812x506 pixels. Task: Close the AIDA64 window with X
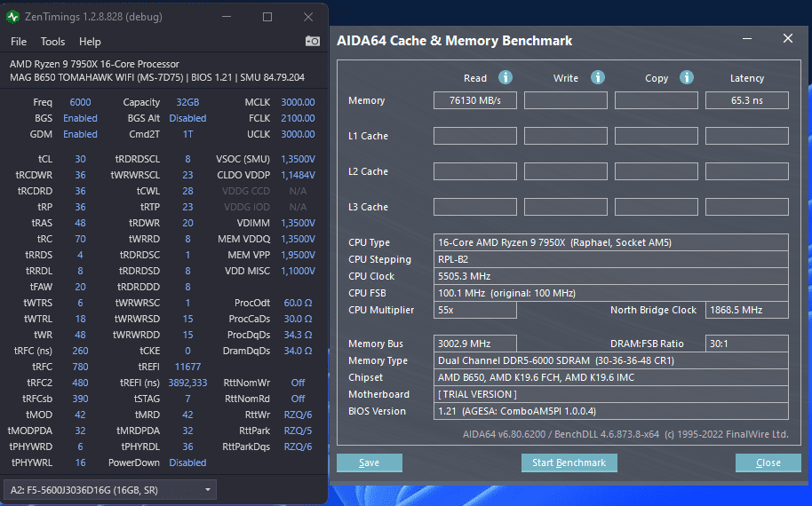pos(788,39)
